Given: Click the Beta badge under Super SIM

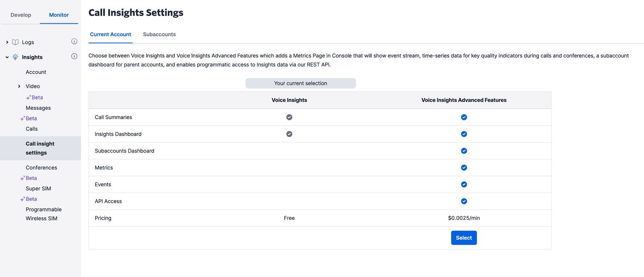Looking at the screenshot, I should [x=29, y=199].
